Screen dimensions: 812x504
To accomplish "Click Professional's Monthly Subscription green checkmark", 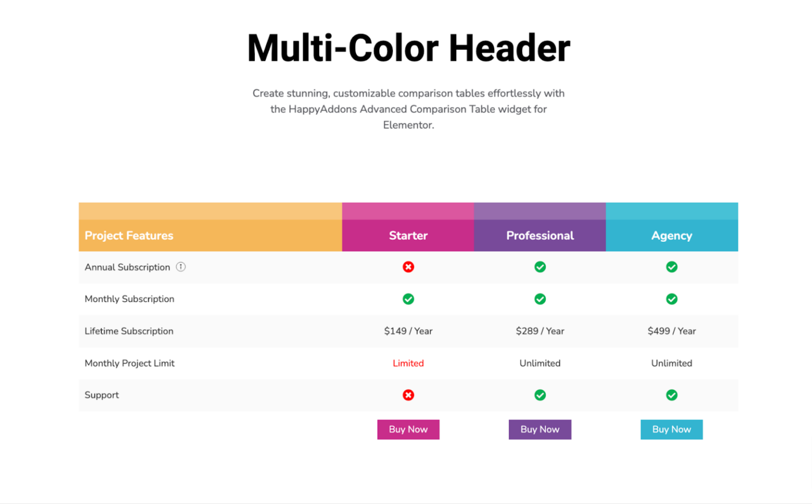I will [x=540, y=299].
